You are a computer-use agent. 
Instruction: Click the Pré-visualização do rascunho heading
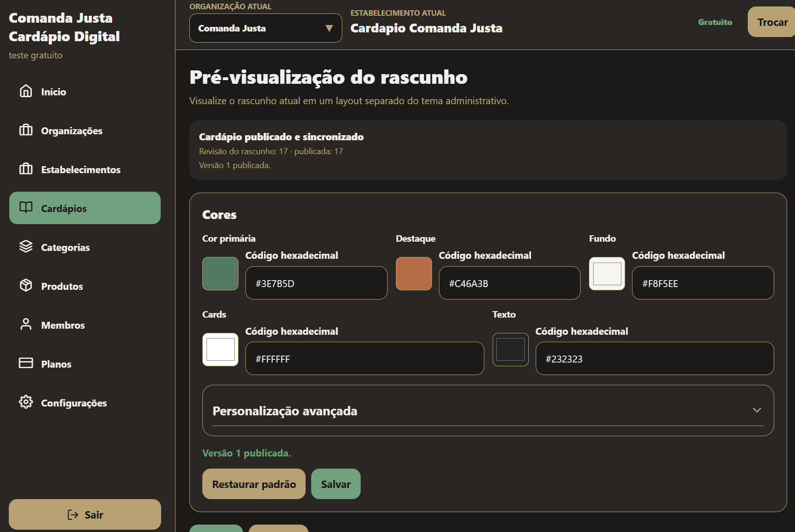[x=329, y=77]
